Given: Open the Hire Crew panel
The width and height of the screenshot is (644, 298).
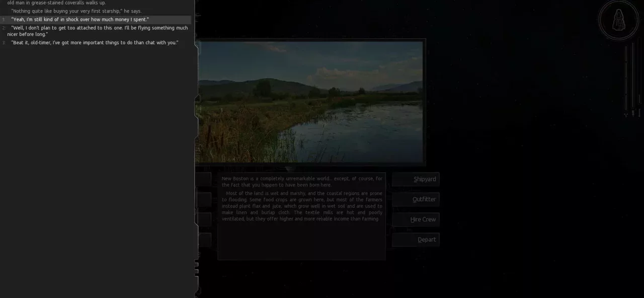Looking at the screenshot, I should (x=416, y=219).
